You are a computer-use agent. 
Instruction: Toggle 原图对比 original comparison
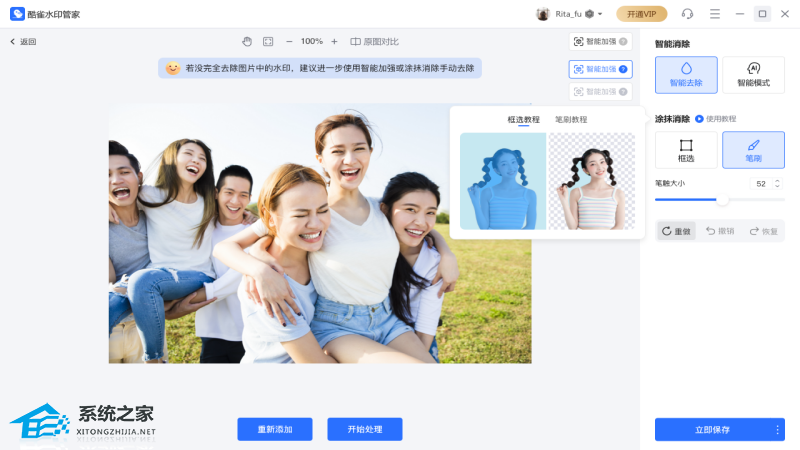coord(374,42)
